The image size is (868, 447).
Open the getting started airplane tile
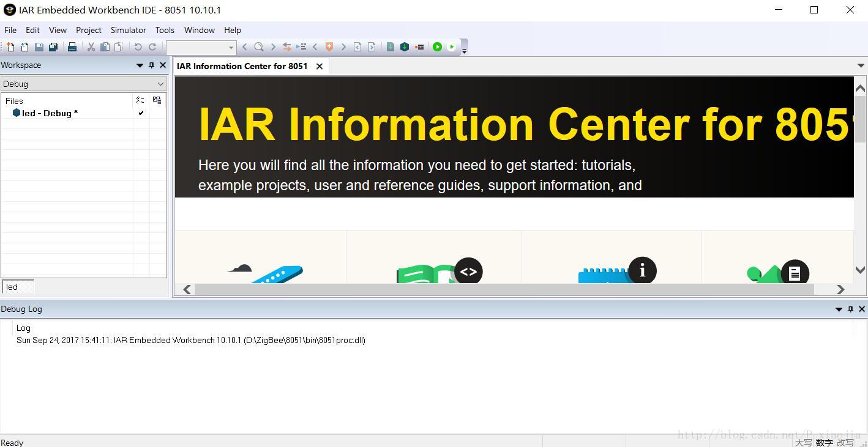[261, 257]
